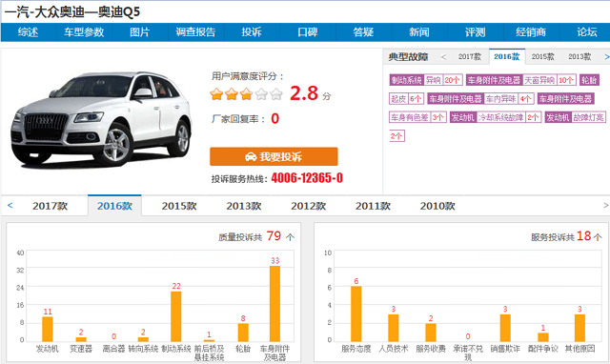
Task: Switch to the 投诉 tab
Action: pos(252,32)
